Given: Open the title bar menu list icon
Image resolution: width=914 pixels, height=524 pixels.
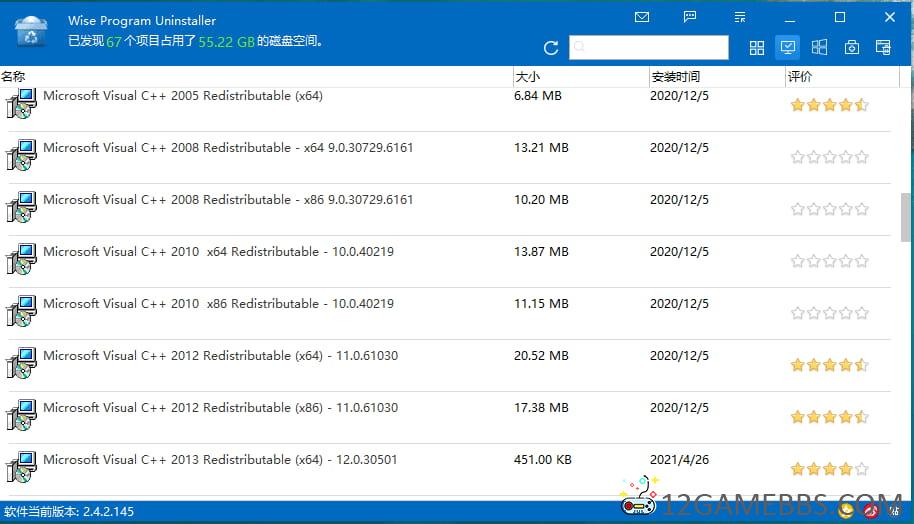Looking at the screenshot, I should (x=740, y=17).
